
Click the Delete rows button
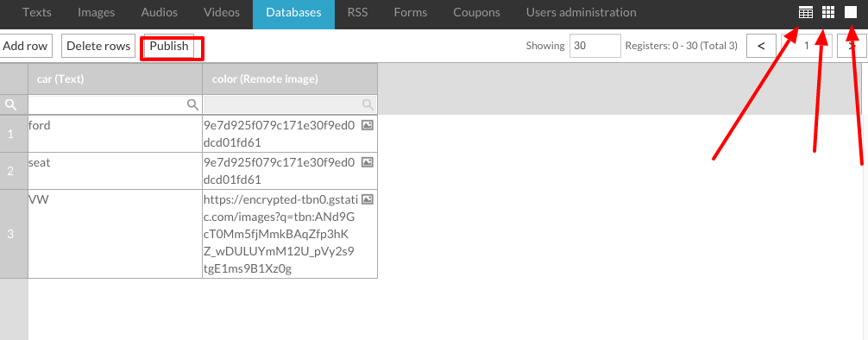click(x=98, y=46)
